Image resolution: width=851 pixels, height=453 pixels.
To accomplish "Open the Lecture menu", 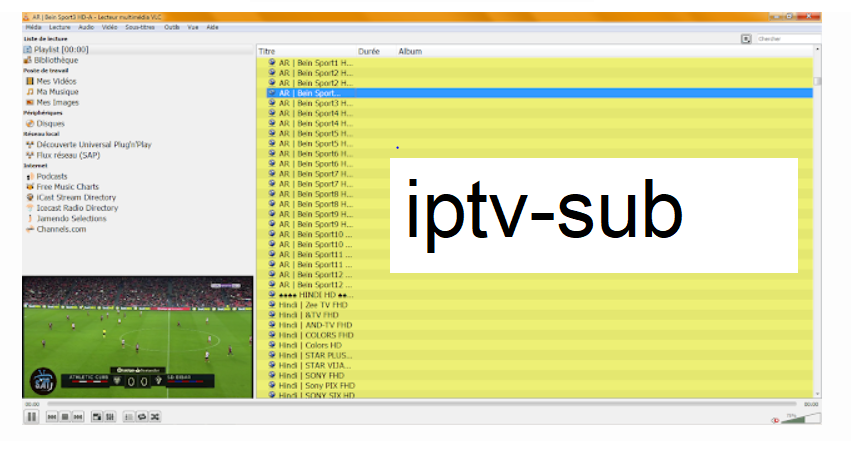I will (60, 27).
